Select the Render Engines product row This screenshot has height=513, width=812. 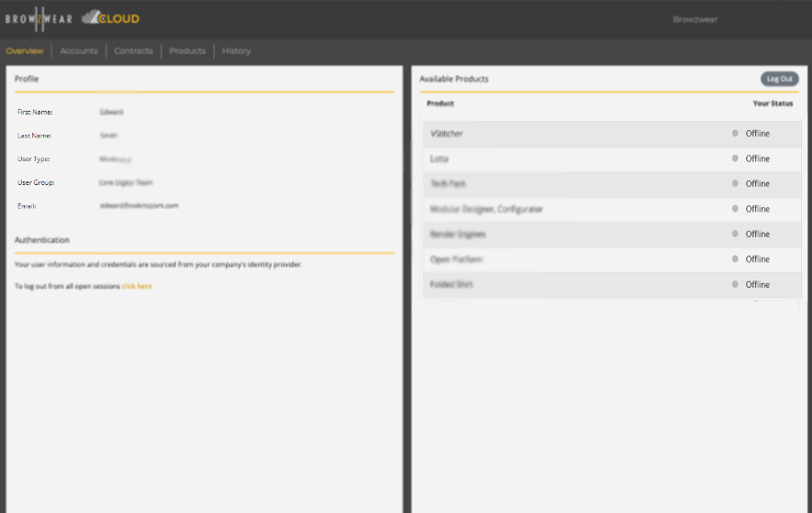pyautogui.click(x=612, y=235)
